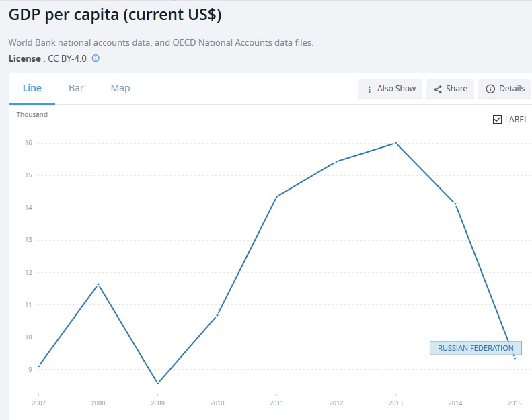Image resolution: width=532 pixels, height=420 pixels.
Task: Click the Russian Federation label
Action: [x=476, y=348]
